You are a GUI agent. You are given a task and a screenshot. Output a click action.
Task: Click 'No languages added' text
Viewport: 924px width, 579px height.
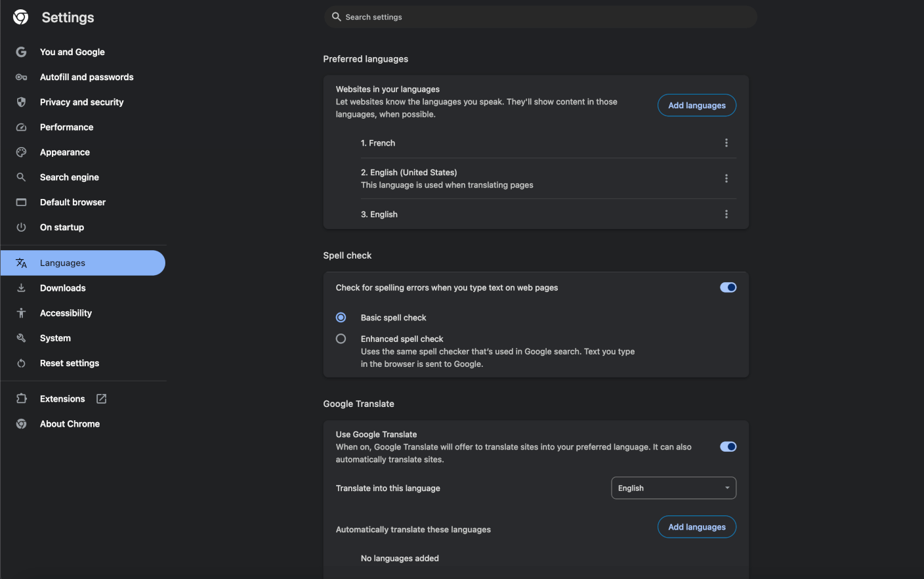pos(400,558)
